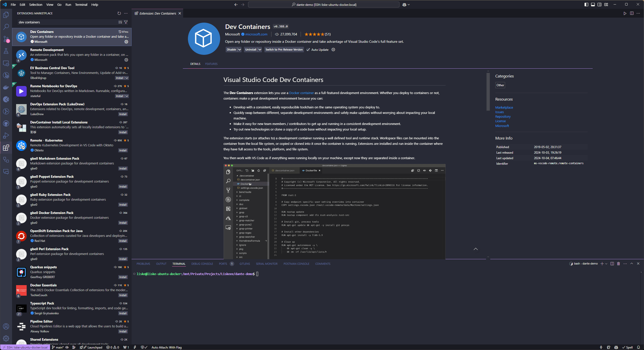Toggle the Auto Update checkbox
Image resolution: width=644 pixels, height=350 pixels.
tap(308, 50)
